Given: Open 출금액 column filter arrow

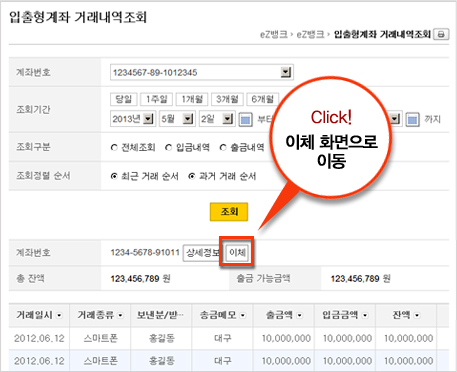Looking at the screenshot, I should click(300, 315).
